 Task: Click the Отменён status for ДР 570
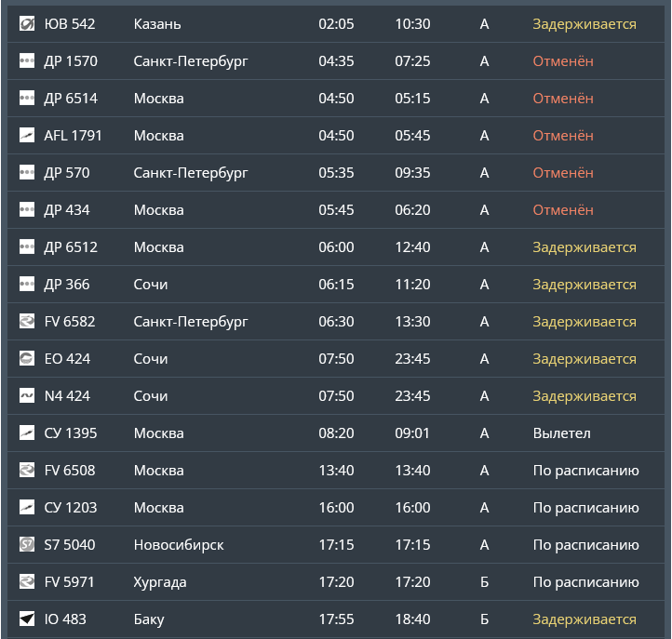click(562, 173)
